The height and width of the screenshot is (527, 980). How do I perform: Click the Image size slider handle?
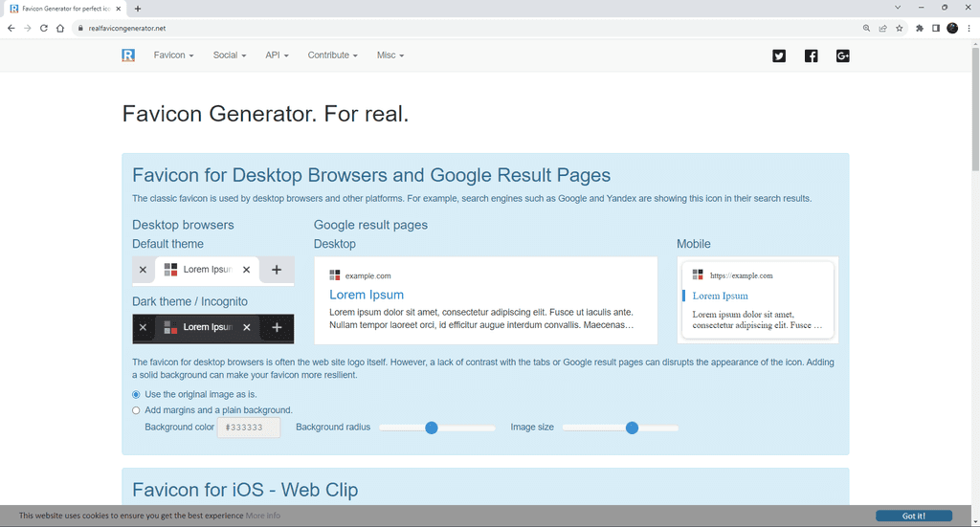632,428
